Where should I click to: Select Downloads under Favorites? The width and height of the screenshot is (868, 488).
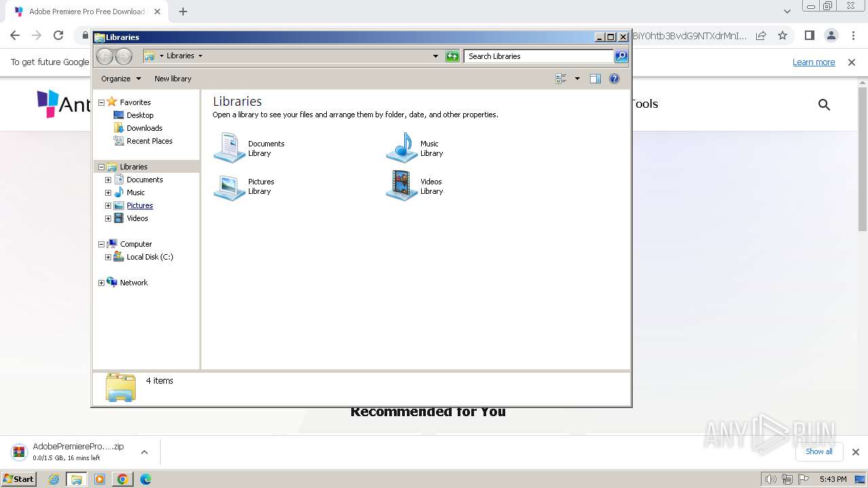tap(144, 128)
